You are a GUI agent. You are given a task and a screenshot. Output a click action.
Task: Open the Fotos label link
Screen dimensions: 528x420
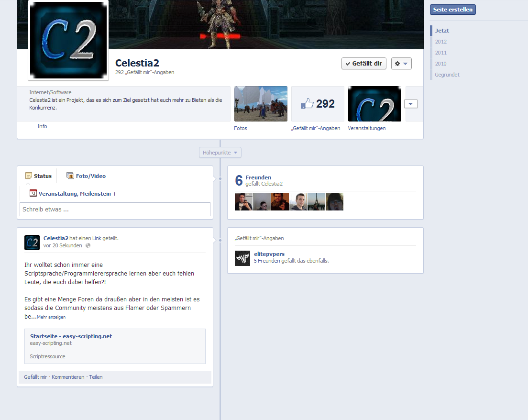[x=241, y=128]
